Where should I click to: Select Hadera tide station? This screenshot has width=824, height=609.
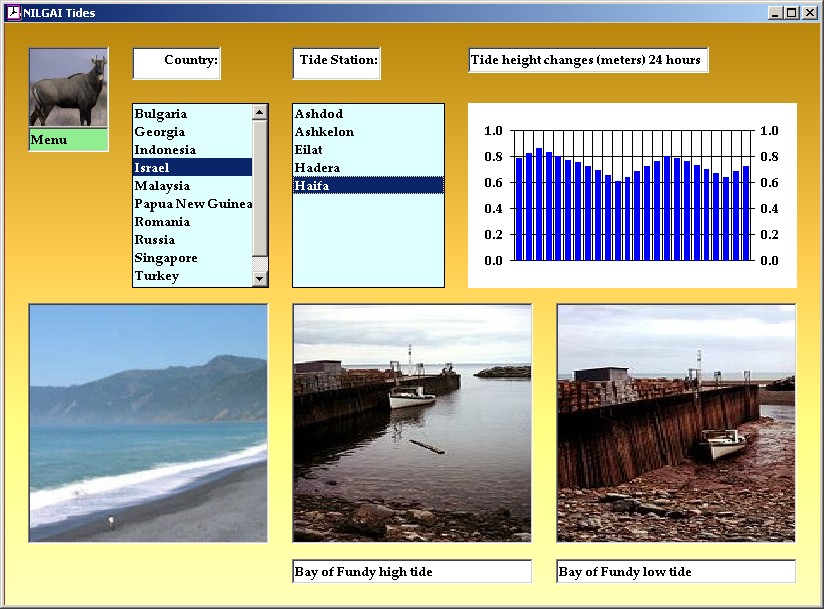318,168
